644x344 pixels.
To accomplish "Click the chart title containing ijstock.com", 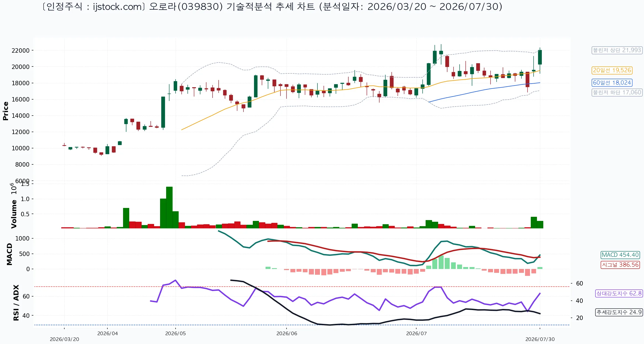I will [x=272, y=7].
